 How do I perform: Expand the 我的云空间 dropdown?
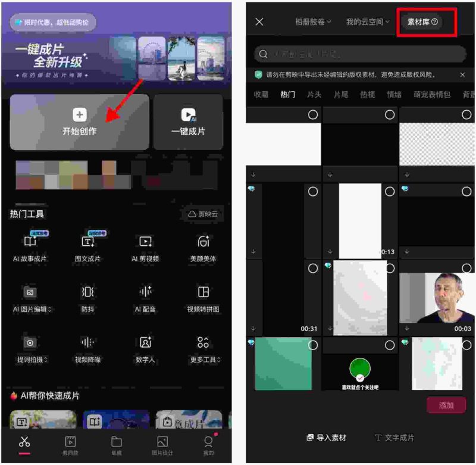pyautogui.click(x=367, y=22)
